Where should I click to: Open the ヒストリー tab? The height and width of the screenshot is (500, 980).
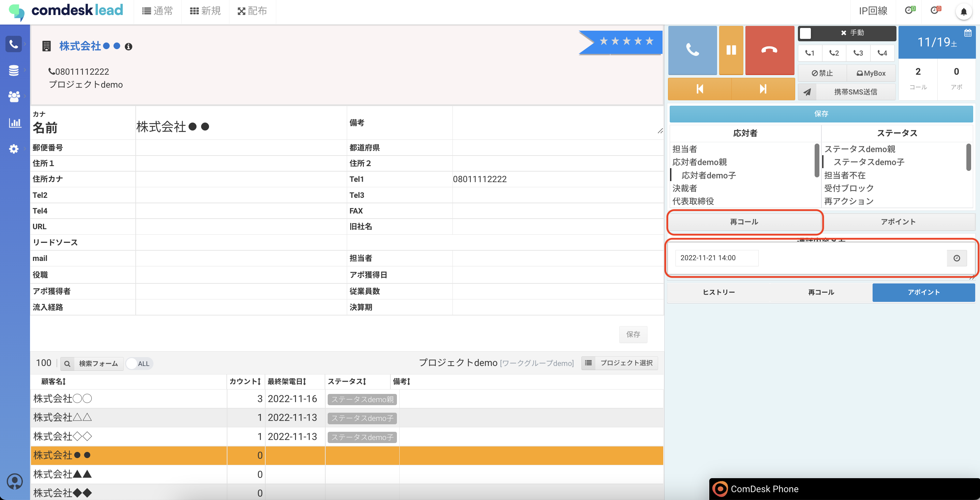tap(719, 292)
